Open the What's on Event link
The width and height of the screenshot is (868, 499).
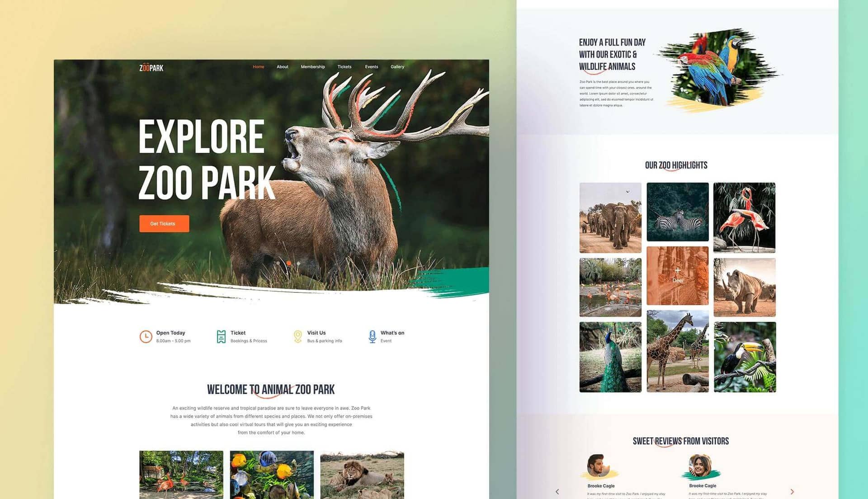point(392,337)
